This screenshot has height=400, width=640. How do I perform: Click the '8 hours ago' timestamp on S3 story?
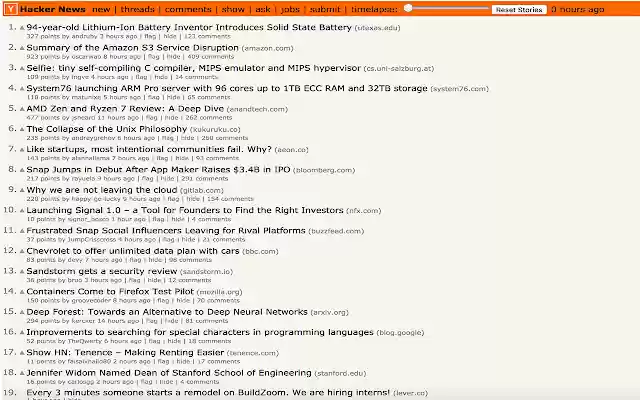click(x=122, y=57)
